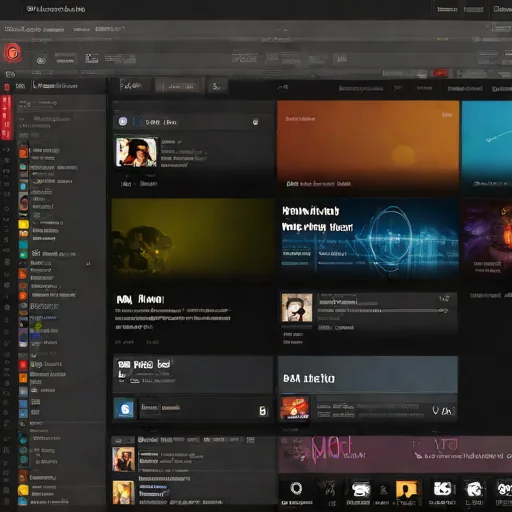Toggle the small round control right of the blue icon
This screenshot has height=512, width=512.
[x=255, y=122]
